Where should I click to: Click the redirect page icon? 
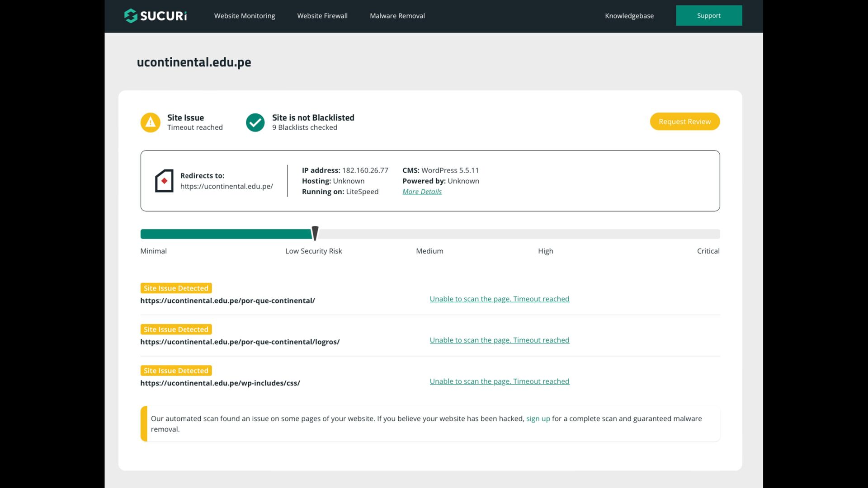tap(164, 181)
